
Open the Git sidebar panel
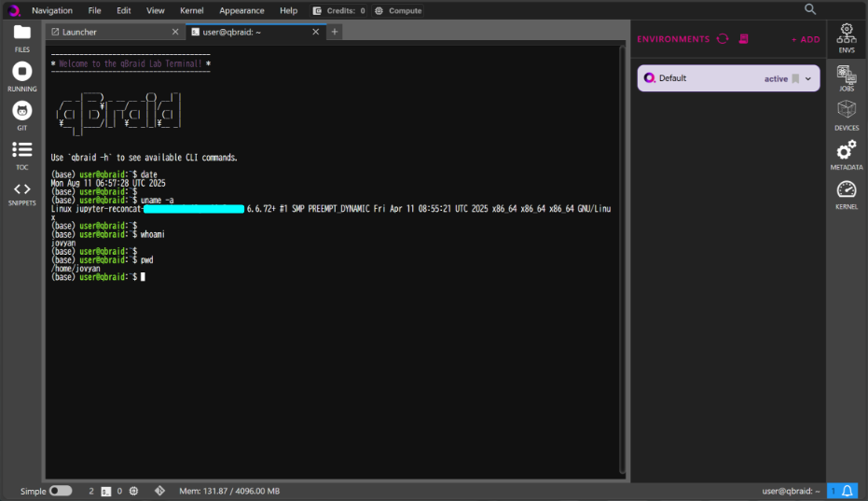(x=22, y=117)
